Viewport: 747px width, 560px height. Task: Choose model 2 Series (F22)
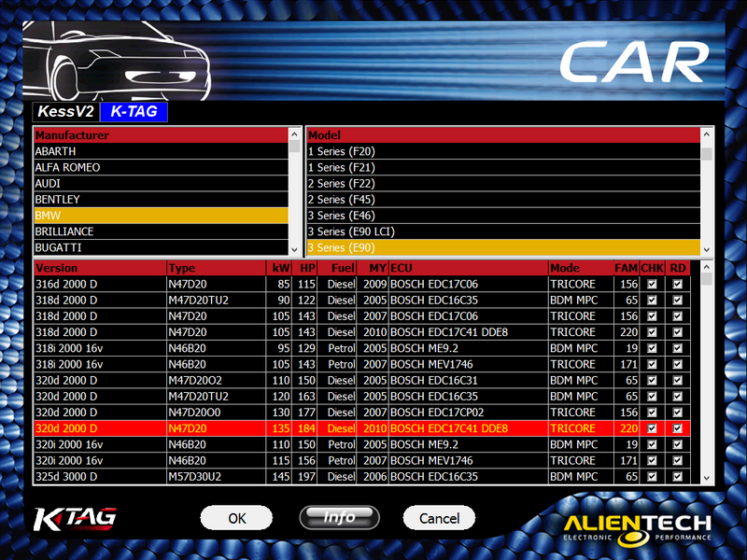pos(503,183)
